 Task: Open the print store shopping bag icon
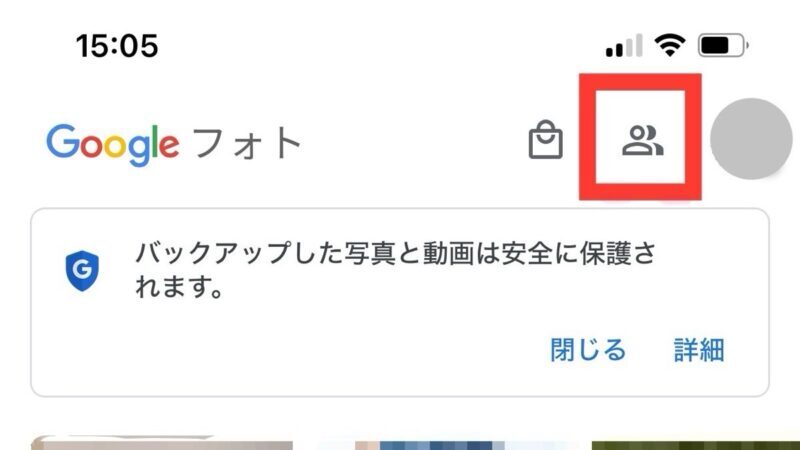coord(545,139)
